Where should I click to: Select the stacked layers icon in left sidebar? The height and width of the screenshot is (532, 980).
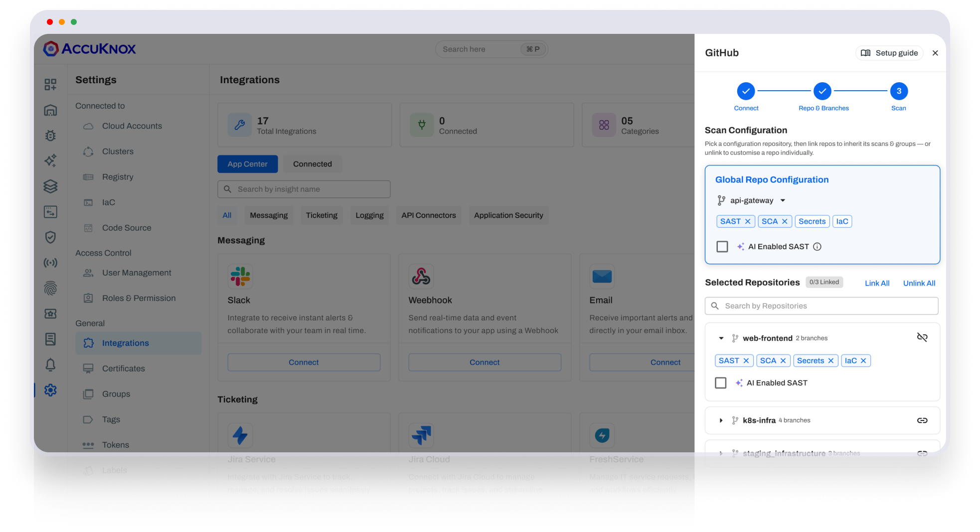pyautogui.click(x=50, y=186)
